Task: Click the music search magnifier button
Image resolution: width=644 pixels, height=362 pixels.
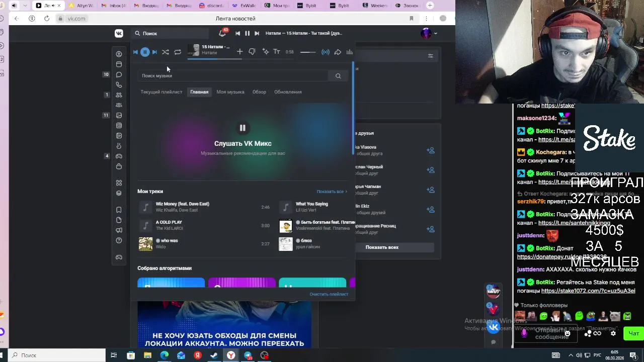Action: (338, 76)
